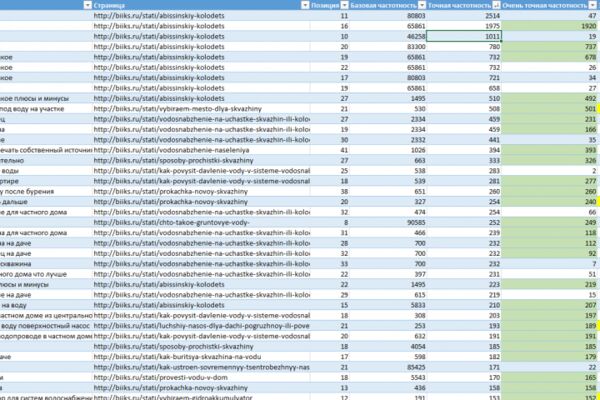The height and width of the screenshot is (400, 600).
Task: Select the green cell with value 207
Action: (x=550, y=305)
